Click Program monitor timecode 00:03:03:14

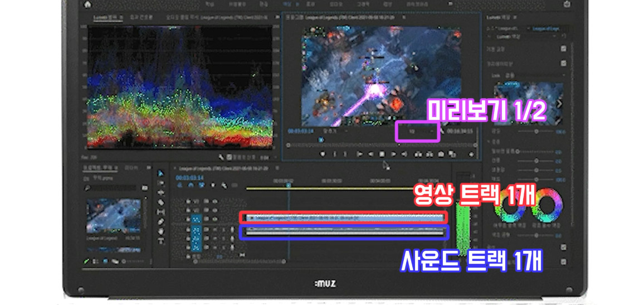(x=301, y=130)
